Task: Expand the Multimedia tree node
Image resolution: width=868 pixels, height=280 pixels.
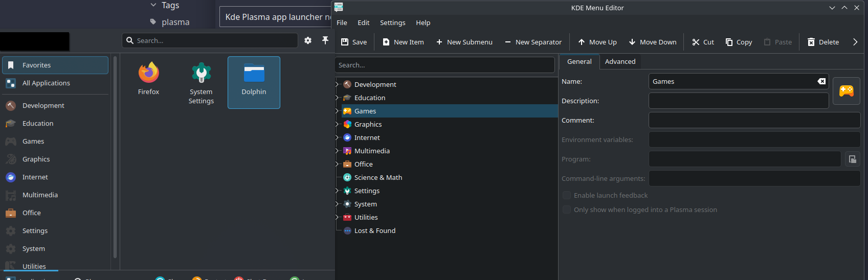Action: click(338, 151)
